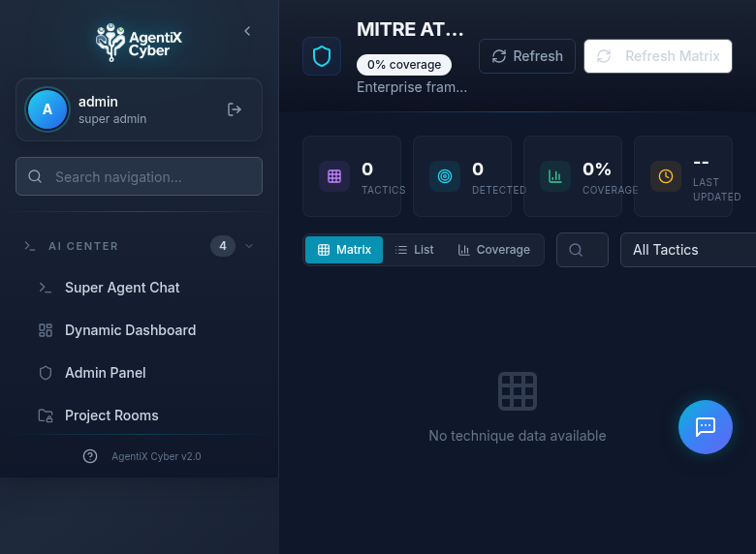Screen dimensions: 756x554
Task: Click the admin user card
Action: click(139, 109)
